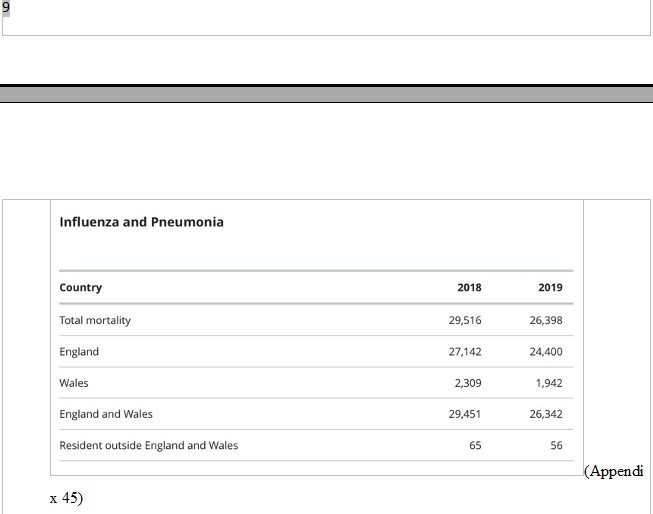Click the Wales-only row label

(x=74, y=383)
